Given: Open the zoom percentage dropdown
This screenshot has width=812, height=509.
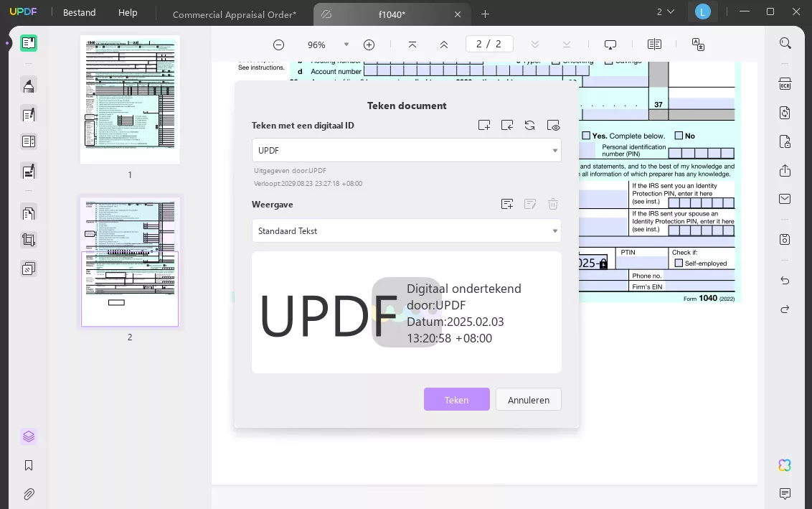Looking at the screenshot, I should [346, 45].
